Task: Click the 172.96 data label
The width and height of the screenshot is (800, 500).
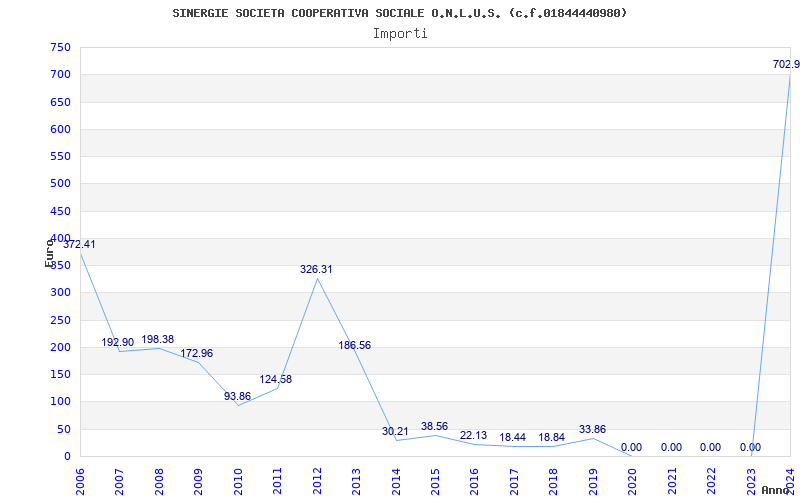Action: point(196,353)
